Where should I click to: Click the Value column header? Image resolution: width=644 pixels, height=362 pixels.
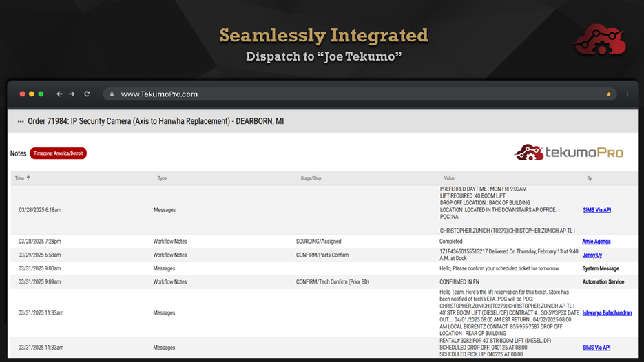pyautogui.click(x=449, y=178)
